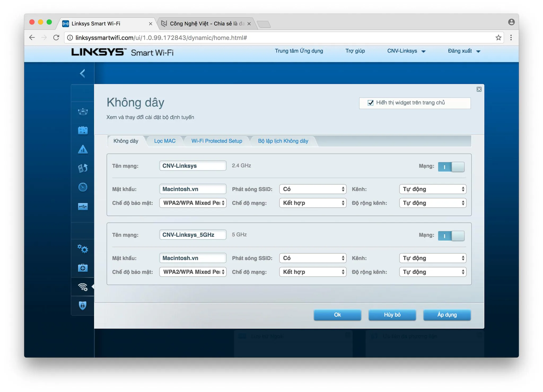Screen dimensions: 543x392
Task: Open the Chrome profile avatar icon
Action: (511, 22)
